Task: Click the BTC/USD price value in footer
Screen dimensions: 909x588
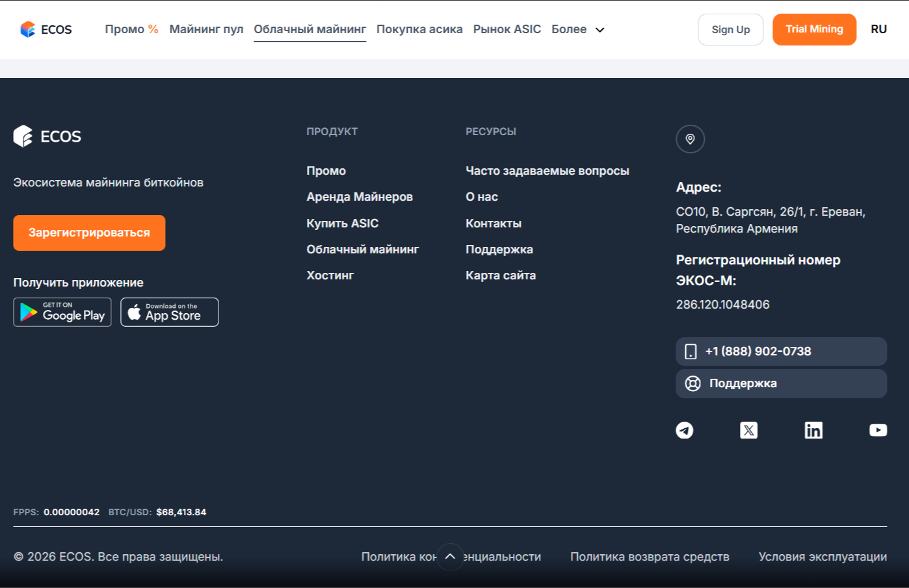Action: click(181, 512)
